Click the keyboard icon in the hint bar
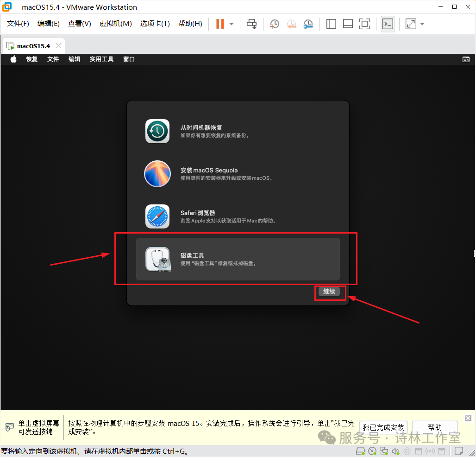The width and height of the screenshot is (476, 457). click(10, 427)
